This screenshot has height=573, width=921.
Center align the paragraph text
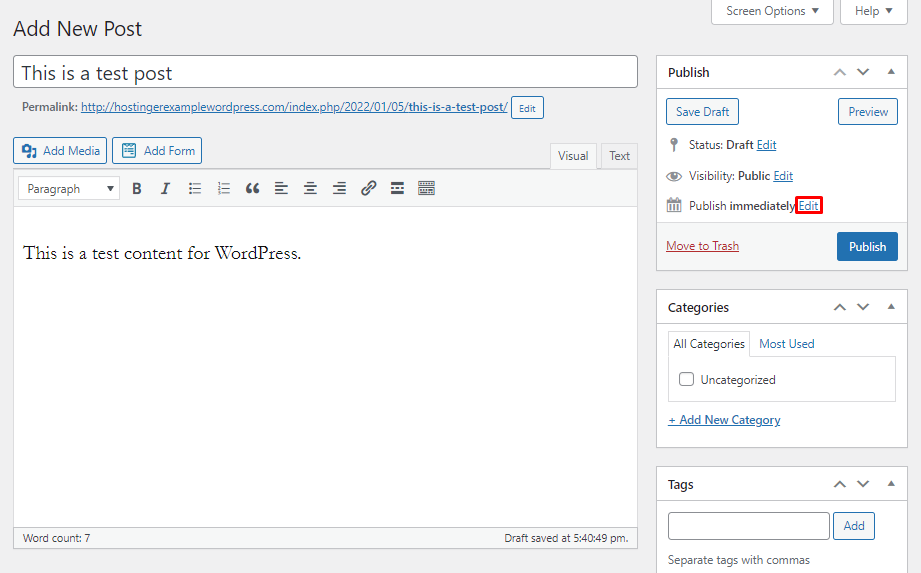click(311, 188)
